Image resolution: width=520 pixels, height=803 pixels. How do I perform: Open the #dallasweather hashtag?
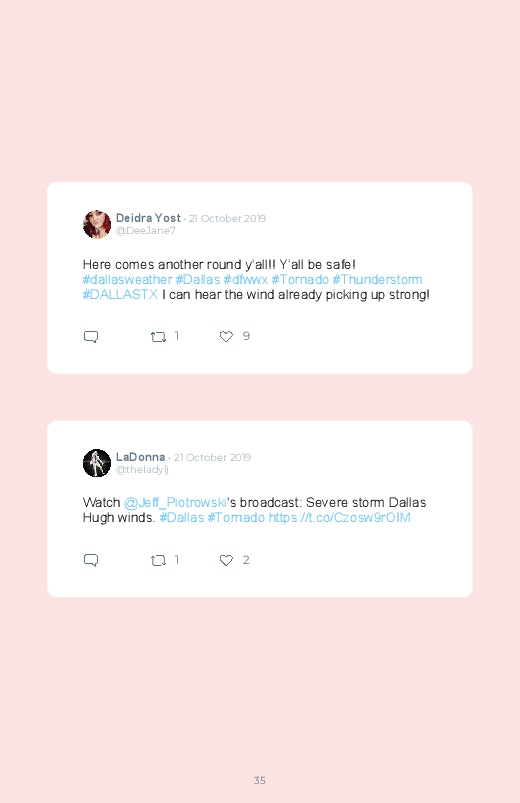pos(128,280)
